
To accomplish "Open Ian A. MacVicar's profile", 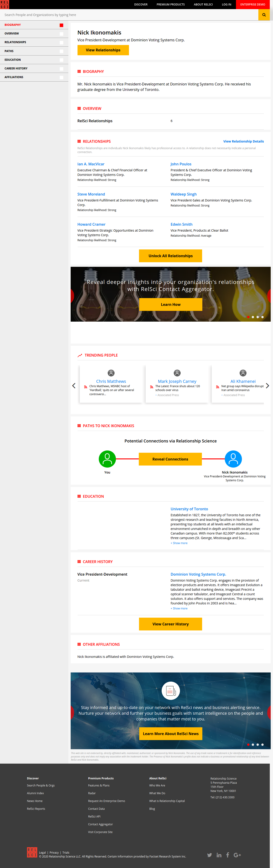I will point(91,164).
